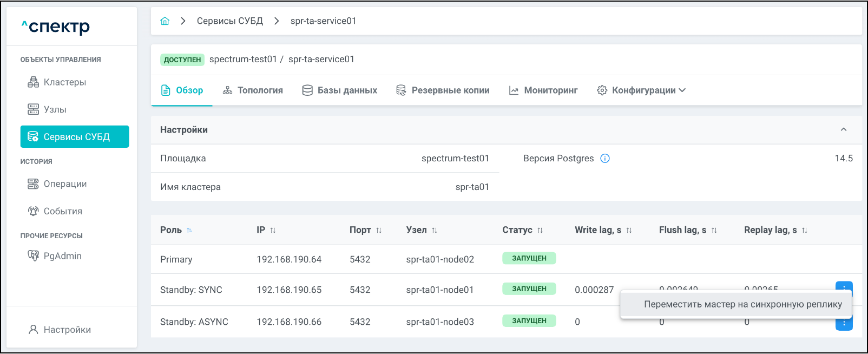Click the home icon in breadcrumb

pos(165,21)
